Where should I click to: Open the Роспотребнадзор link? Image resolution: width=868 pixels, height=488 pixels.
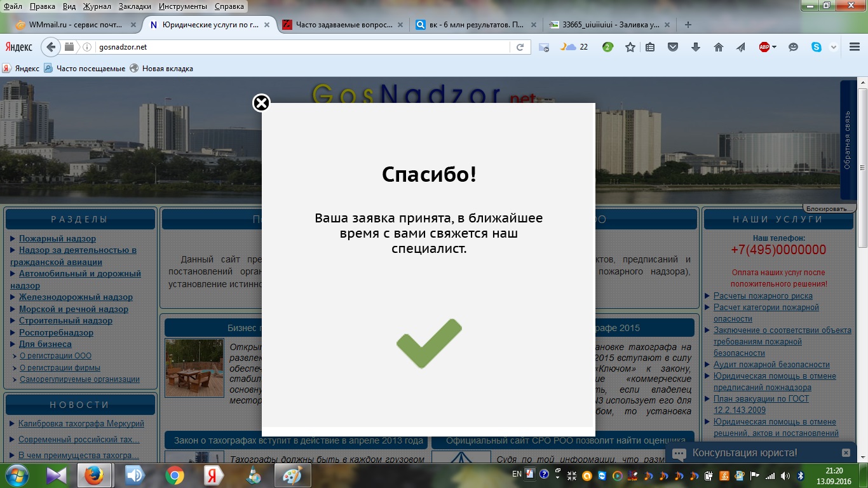coord(56,332)
